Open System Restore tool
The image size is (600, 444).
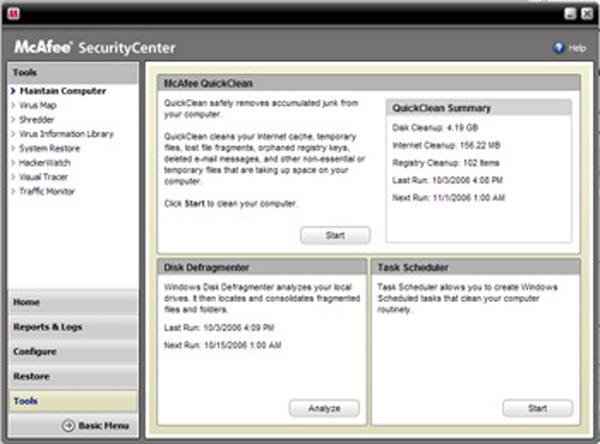tap(50, 148)
